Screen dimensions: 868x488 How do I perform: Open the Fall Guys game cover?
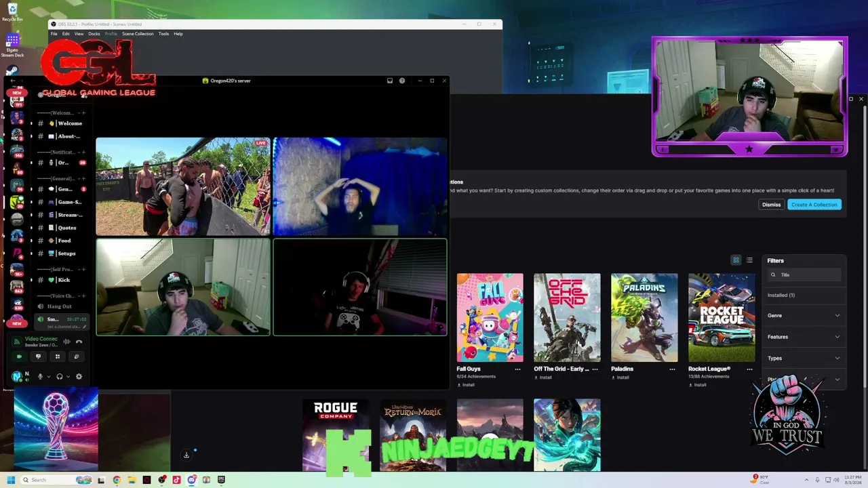tap(490, 317)
